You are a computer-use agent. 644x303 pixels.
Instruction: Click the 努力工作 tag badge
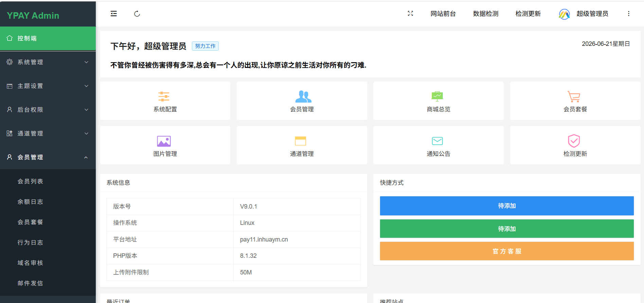pyautogui.click(x=205, y=46)
